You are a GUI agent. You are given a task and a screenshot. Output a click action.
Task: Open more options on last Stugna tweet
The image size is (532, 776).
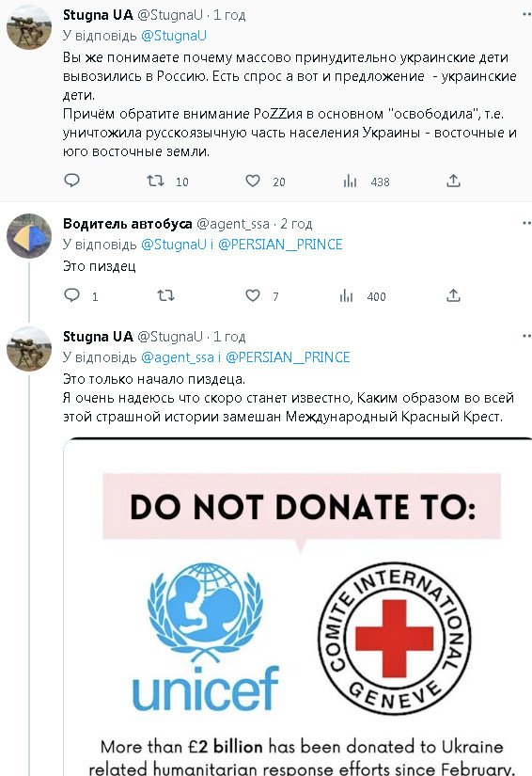coord(527,337)
